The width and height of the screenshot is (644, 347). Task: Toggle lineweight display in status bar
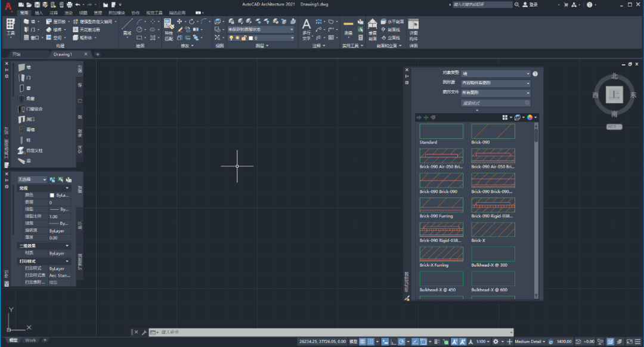click(x=436, y=342)
